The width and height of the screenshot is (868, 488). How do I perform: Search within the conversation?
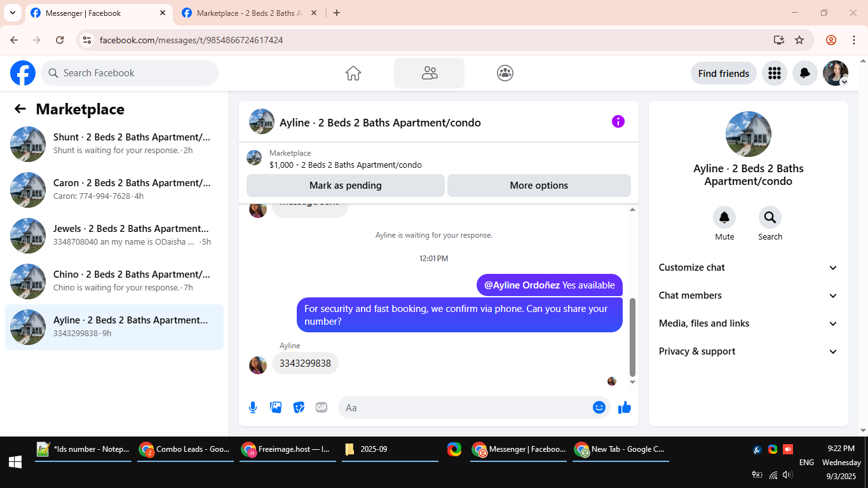[x=770, y=218]
